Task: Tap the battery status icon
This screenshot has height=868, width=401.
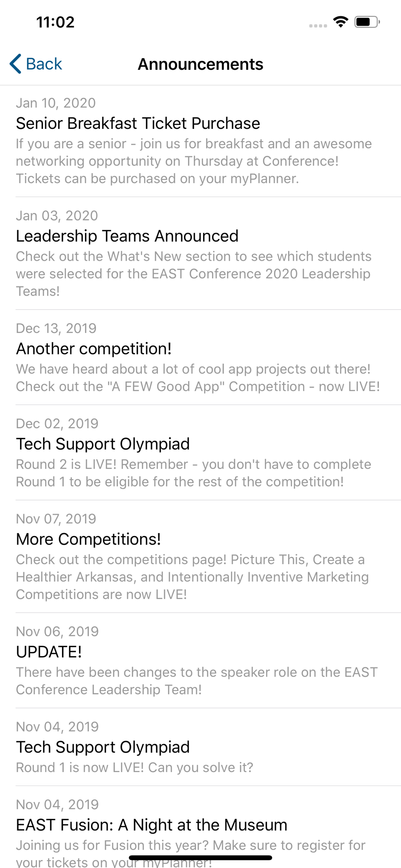Action: (x=367, y=22)
